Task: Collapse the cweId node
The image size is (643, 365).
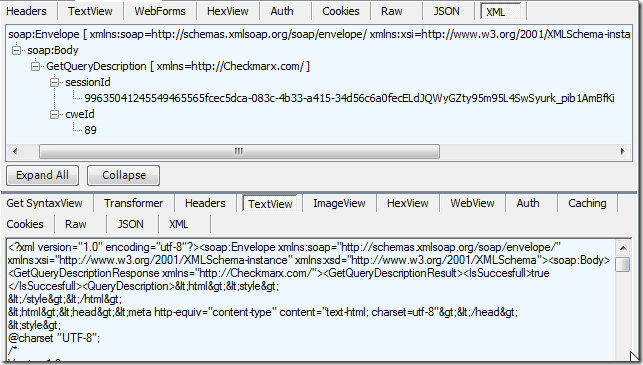Action: pos(55,114)
